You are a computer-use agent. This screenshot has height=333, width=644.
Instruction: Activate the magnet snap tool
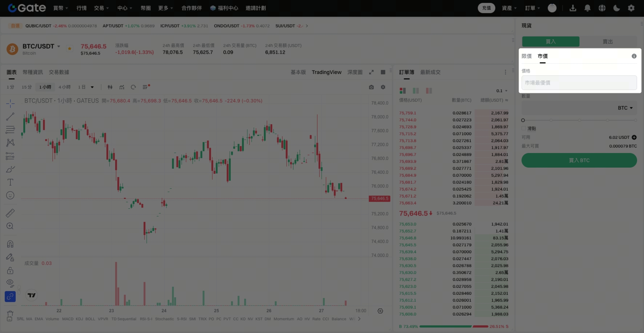tap(10, 244)
